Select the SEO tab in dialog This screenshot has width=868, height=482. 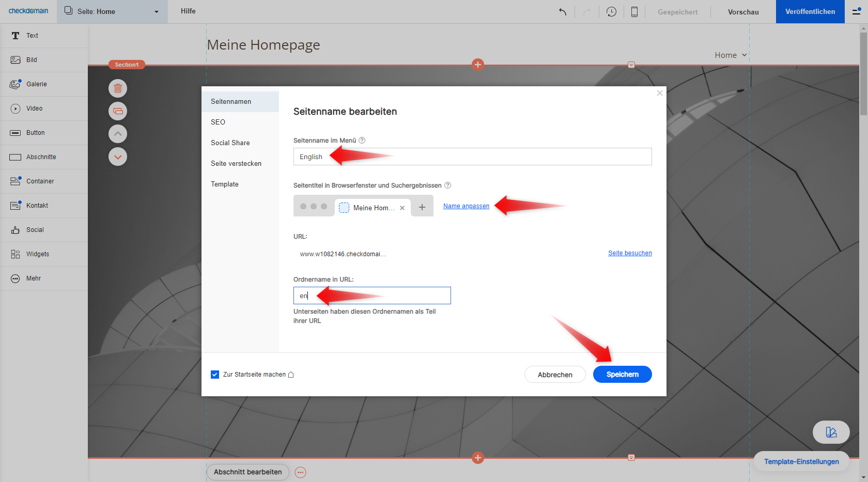[x=218, y=122]
